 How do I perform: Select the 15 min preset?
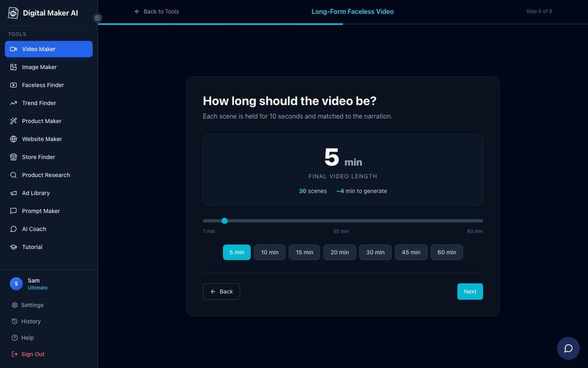pos(304,252)
